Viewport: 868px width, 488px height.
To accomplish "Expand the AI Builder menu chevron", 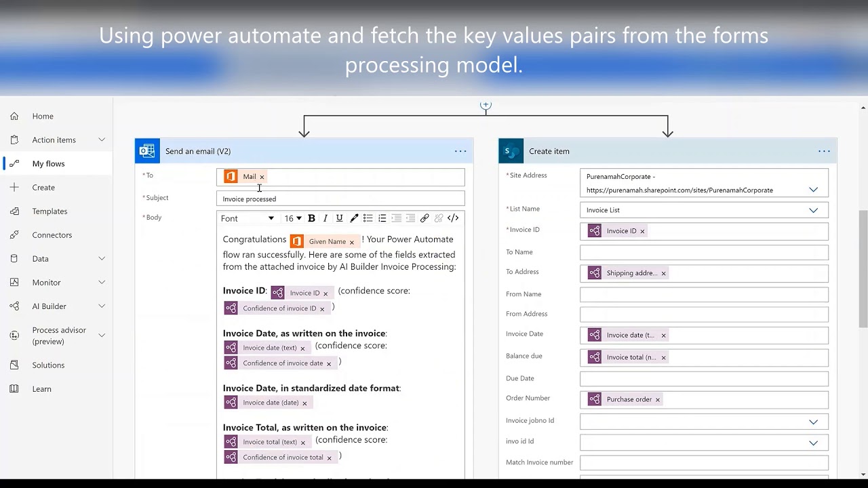I will 102,306.
